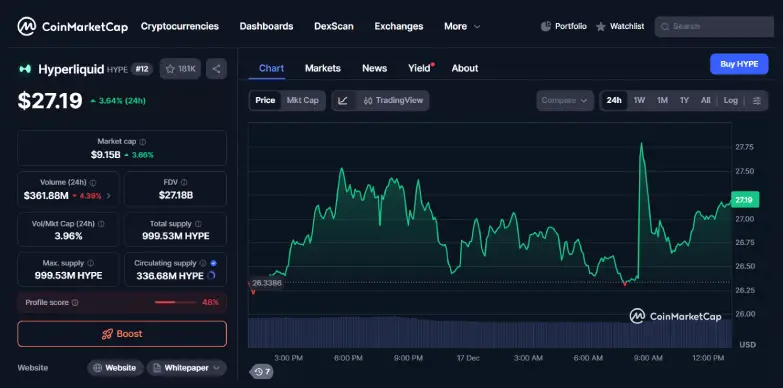
Task: Select the 1W time range
Action: click(x=639, y=100)
